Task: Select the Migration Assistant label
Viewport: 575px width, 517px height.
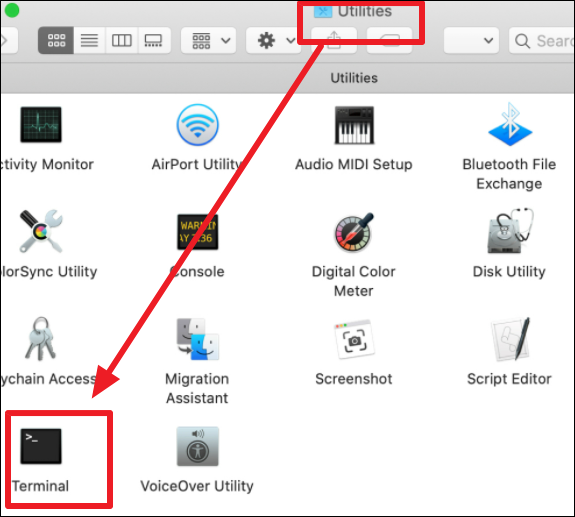Action: pos(197,388)
